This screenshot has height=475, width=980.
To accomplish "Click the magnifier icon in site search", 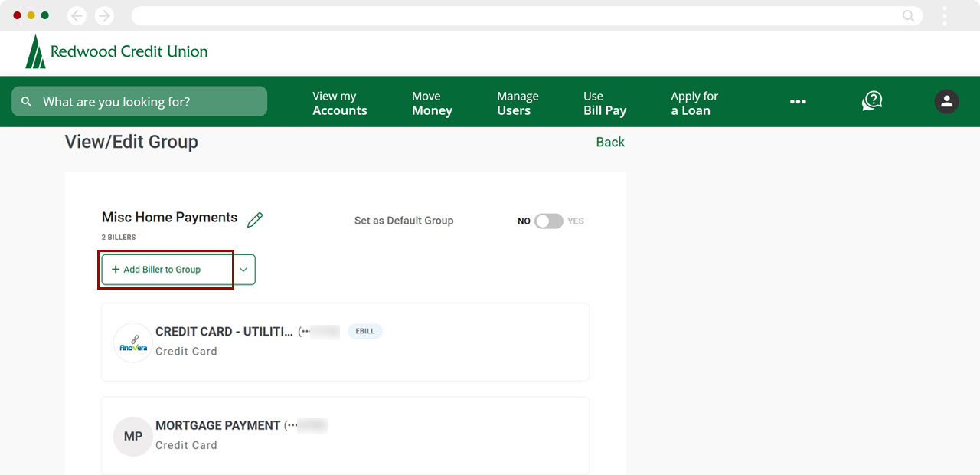I will click(x=27, y=102).
